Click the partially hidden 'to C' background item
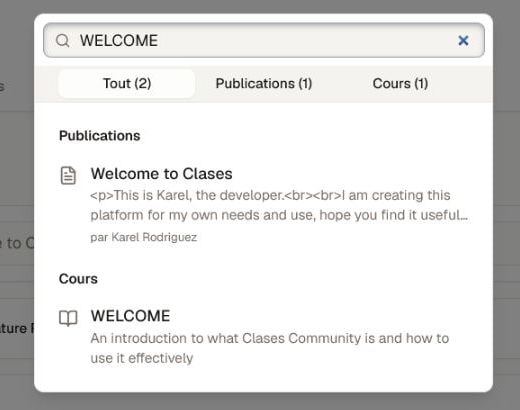The width and height of the screenshot is (520, 410). 17,243
